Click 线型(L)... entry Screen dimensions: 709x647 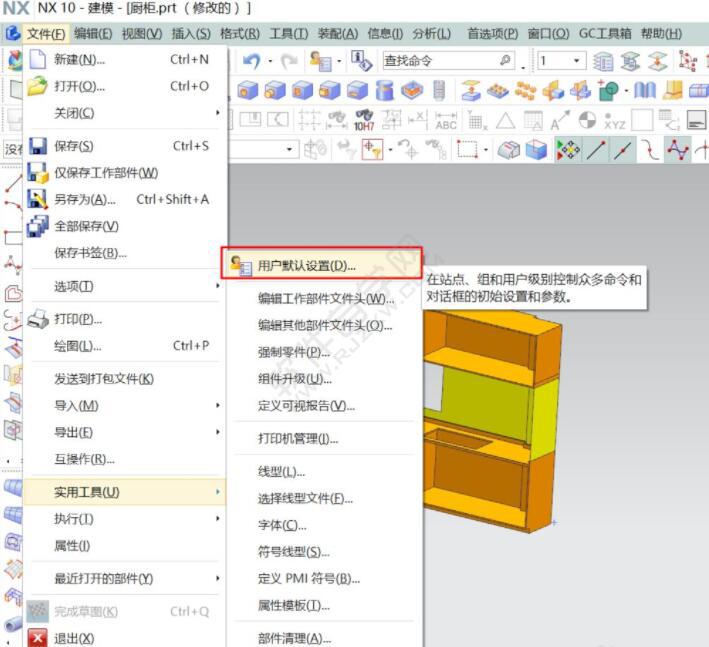pyautogui.click(x=323, y=472)
